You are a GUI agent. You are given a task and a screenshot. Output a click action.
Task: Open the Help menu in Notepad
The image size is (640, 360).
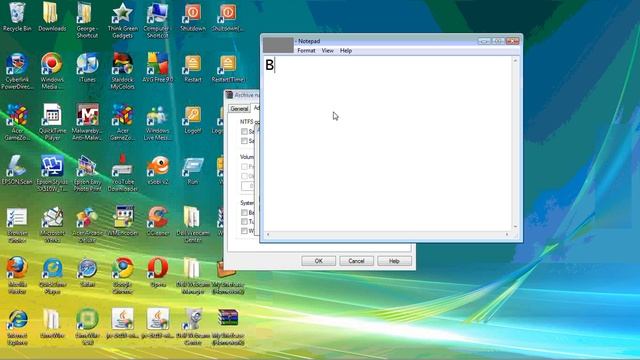pos(346,51)
